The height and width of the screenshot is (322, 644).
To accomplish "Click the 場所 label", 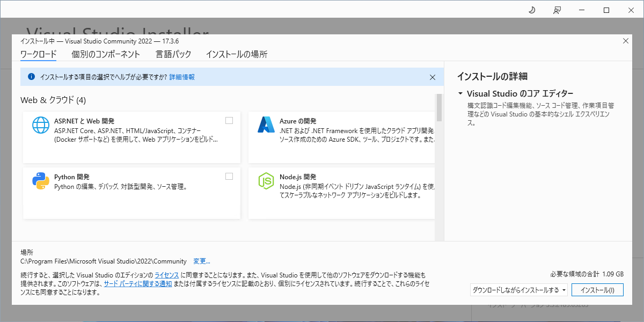I will pos(27,252).
